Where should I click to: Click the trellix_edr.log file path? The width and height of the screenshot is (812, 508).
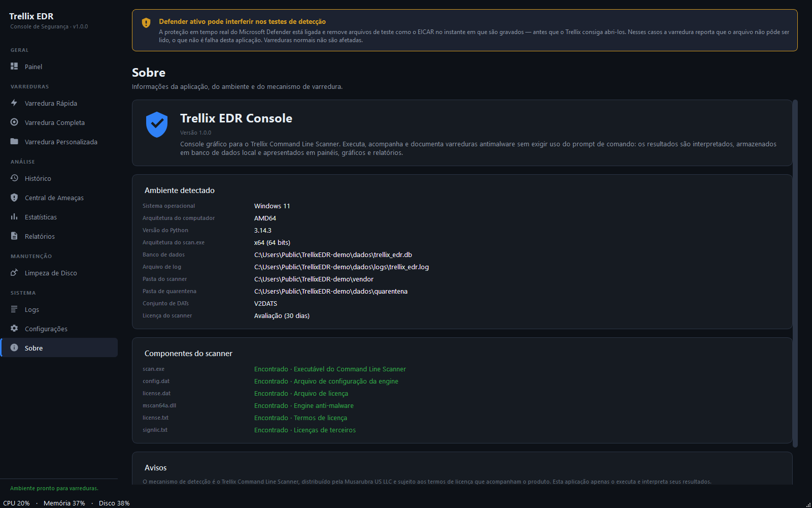pos(342,267)
